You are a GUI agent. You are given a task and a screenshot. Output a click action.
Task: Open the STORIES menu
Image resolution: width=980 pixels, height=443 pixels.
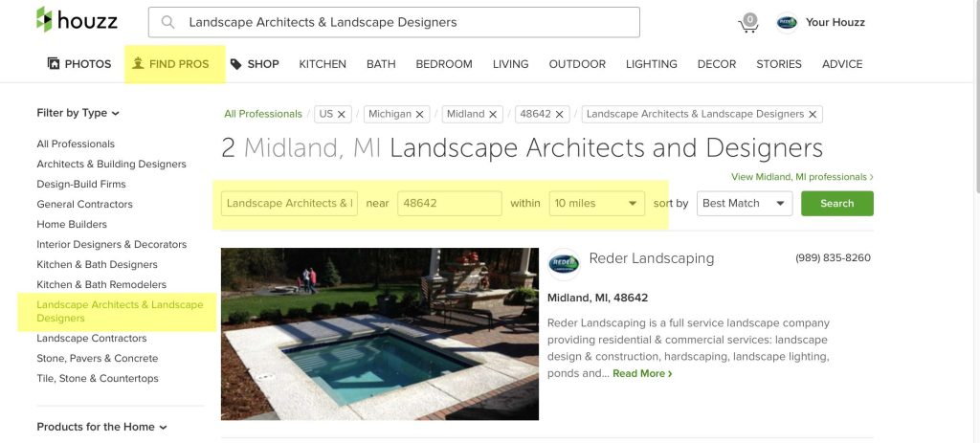click(x=779, y=64)
